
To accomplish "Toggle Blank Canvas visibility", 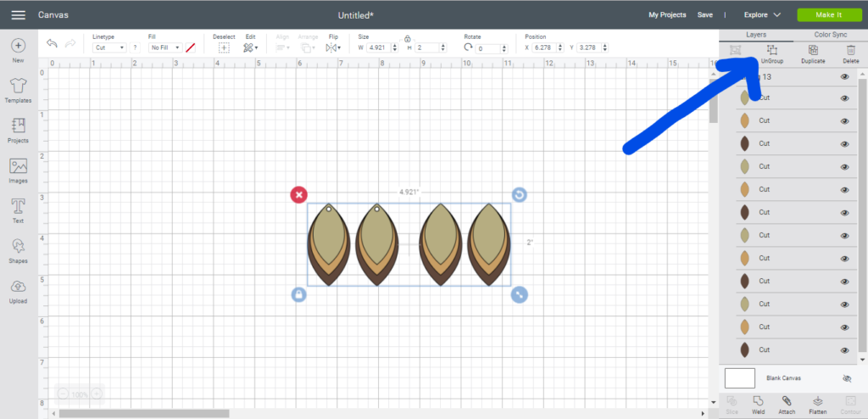I will (x=847, y=378).
